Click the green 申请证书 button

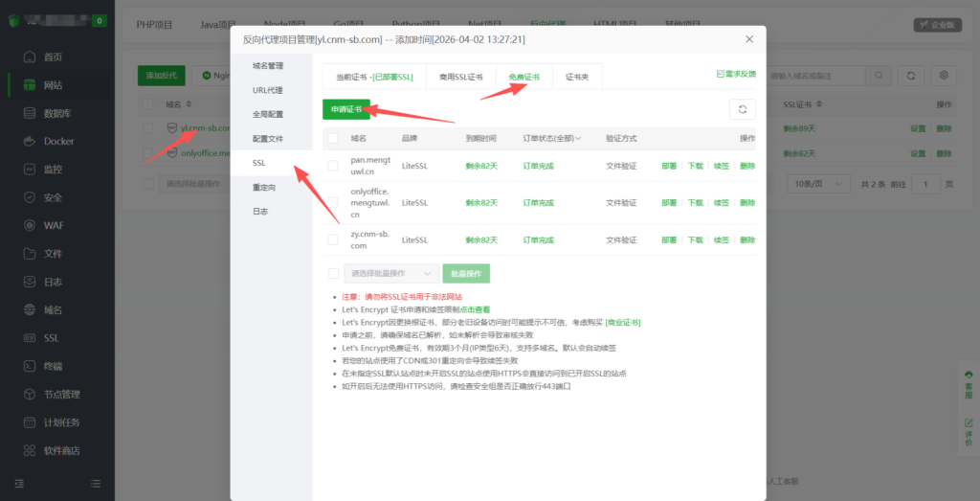pos(346,109)
